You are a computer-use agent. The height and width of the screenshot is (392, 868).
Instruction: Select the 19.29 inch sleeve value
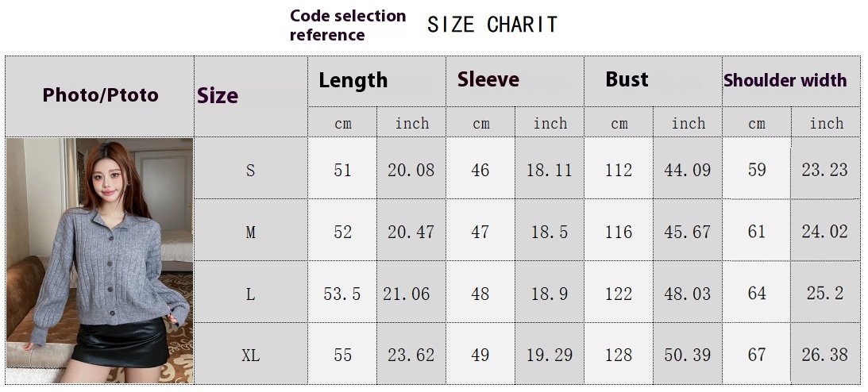pos(550,355)
